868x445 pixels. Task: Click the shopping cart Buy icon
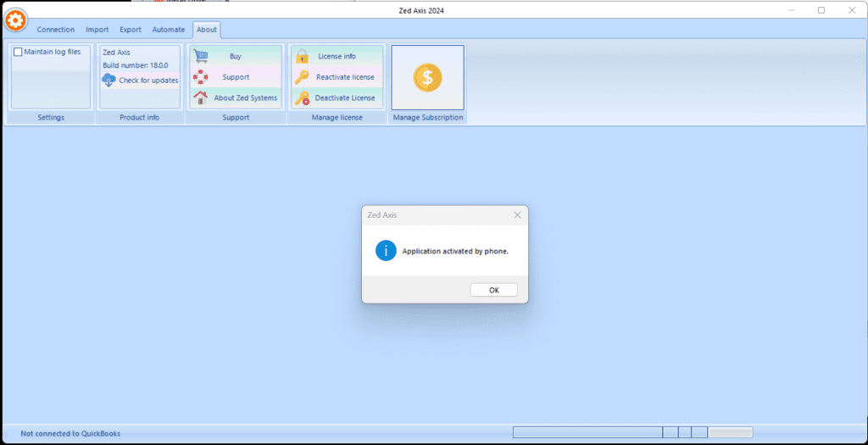coord(200,56)
